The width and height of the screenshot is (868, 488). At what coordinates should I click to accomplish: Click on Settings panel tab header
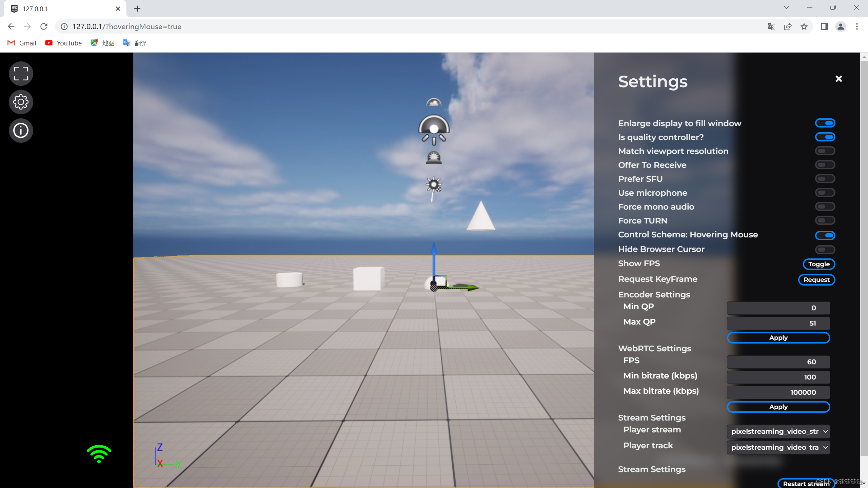(x=653, y=81)
